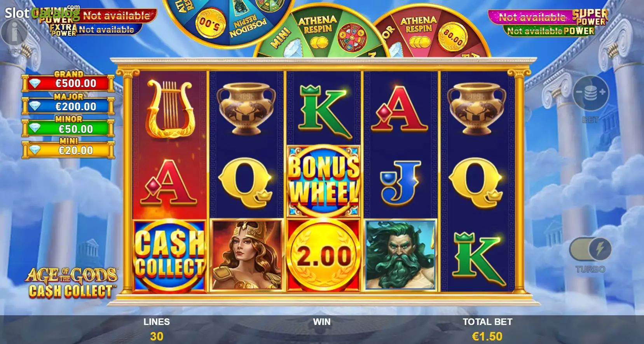Click the Bonus Wheel symbol
Viewport: 644px width, 344px height.
[323, 181]
